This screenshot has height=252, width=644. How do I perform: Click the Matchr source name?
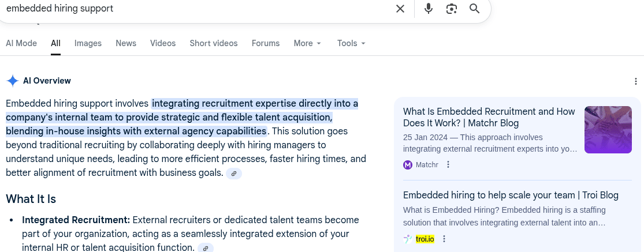click(427, 165)
